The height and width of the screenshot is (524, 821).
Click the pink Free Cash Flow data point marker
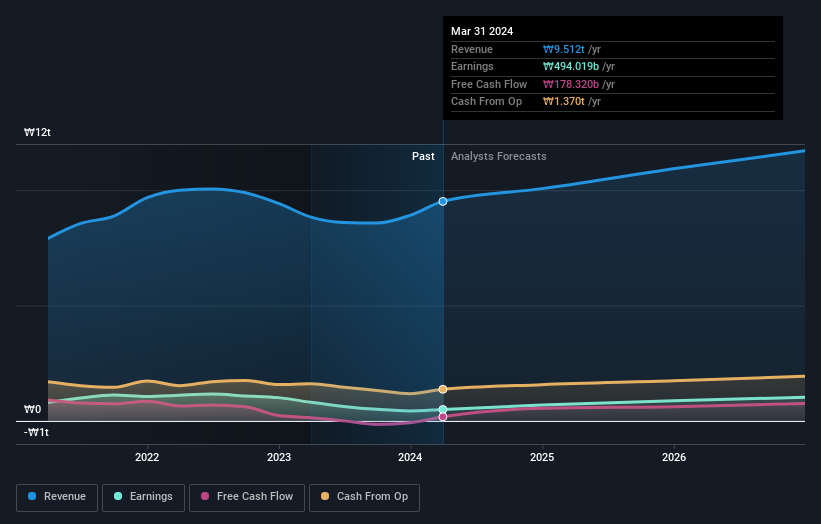pyautogui.click(x=443, y=417)
